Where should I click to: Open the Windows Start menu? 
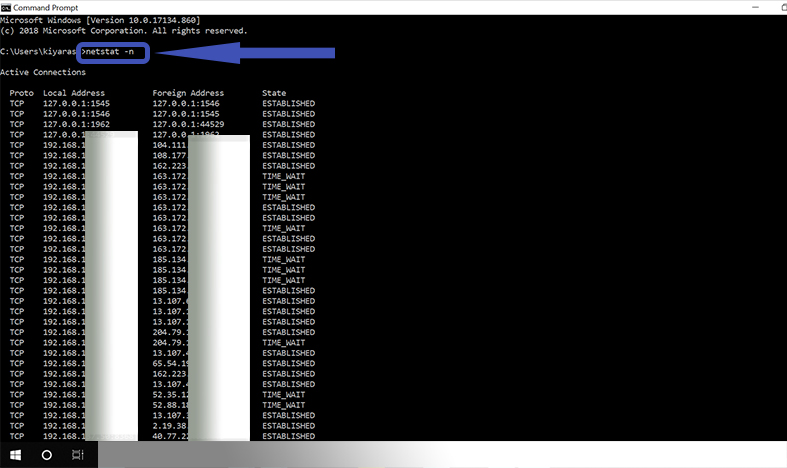16,455
